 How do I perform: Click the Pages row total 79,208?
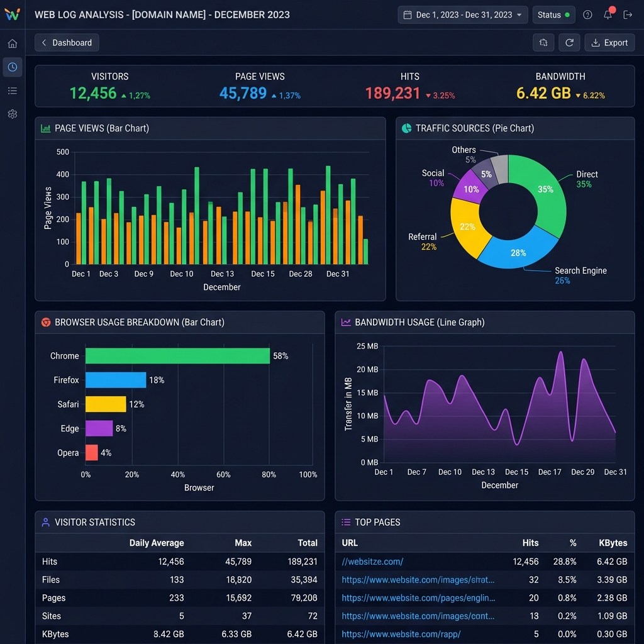click(304, 598)
